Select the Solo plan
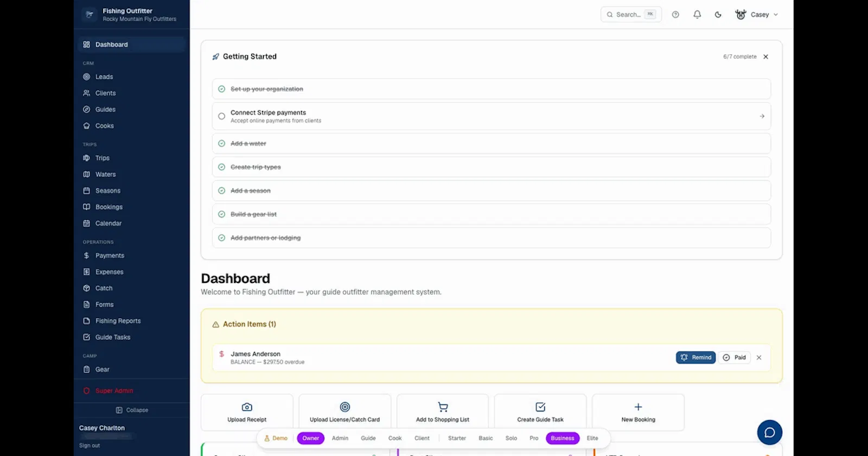This screenshot has width=868, height=456. 511,438
